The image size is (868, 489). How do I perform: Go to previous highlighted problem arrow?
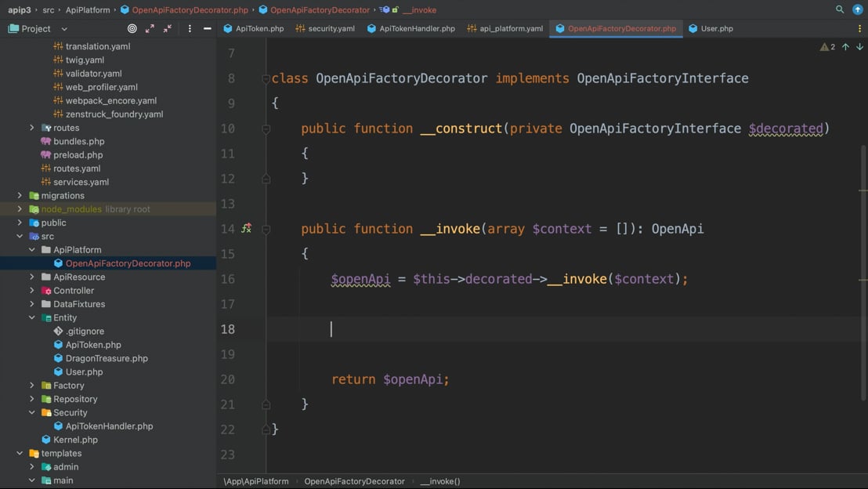(x=845, y=47)
